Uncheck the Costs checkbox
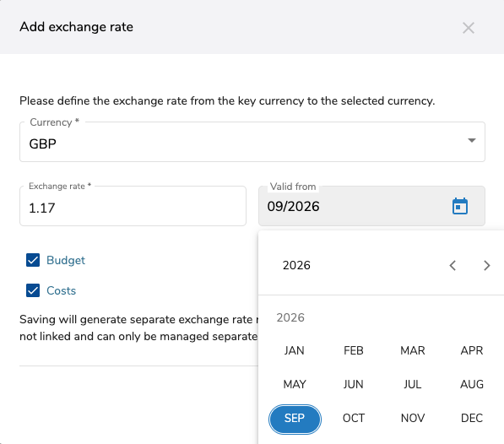504x444 pixels. [x=33, y=290]
